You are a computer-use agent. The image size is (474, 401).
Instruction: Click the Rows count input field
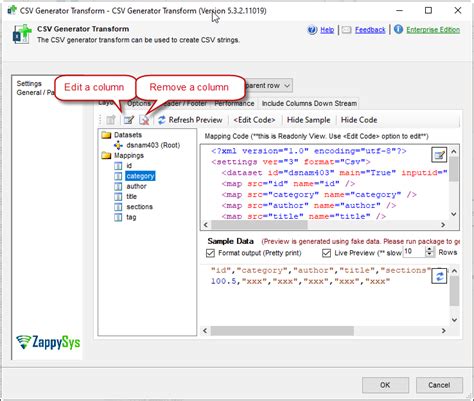pyautogui.click(x=414, y=252)
